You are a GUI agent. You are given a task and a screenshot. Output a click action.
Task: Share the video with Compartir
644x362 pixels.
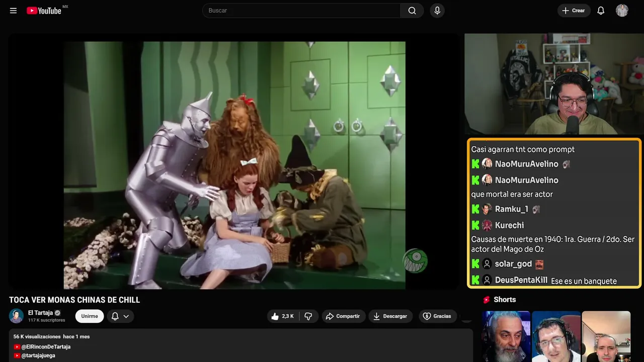click(344, 316)
